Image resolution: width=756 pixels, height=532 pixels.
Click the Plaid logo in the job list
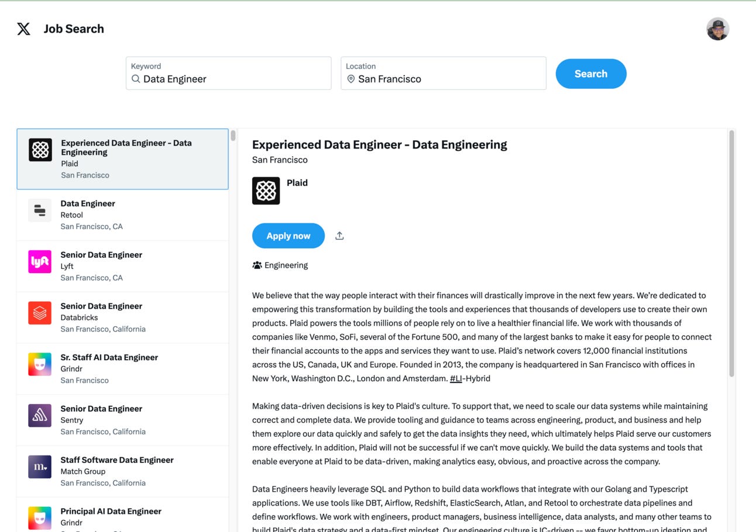click(x=40, y=150)
